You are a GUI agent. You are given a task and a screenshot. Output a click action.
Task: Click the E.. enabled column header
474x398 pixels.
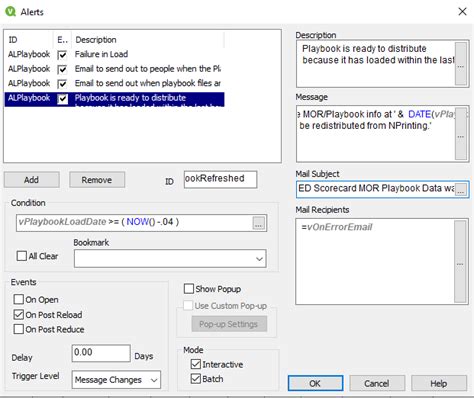click(x=63, y=40)
